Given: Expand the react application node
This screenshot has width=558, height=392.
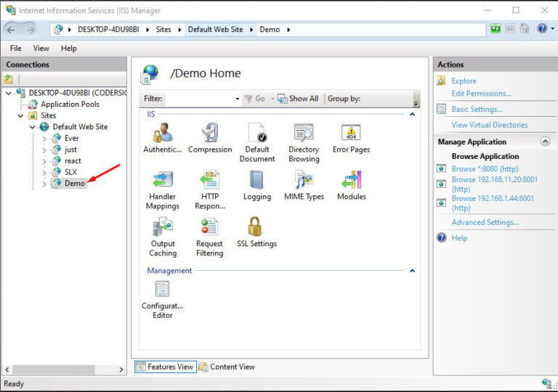Looking at the screenshot, I should (x=44, y=161).
